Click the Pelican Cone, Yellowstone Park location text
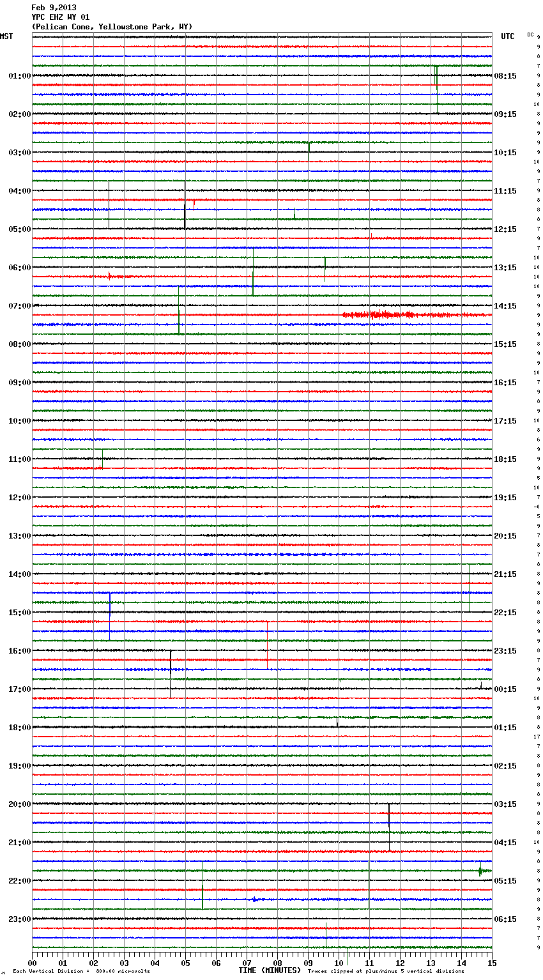The height and width of the screenshot is (980, 543). tap(112, 27)
